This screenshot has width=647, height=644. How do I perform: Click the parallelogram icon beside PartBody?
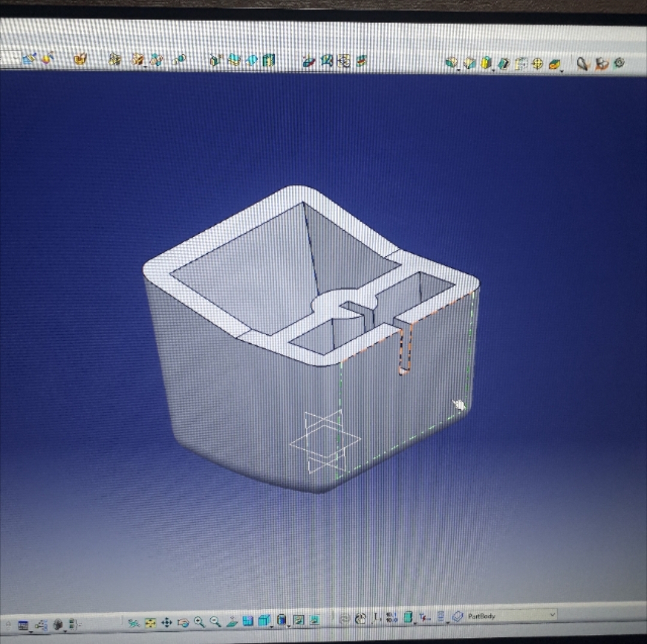coord(458,616)
